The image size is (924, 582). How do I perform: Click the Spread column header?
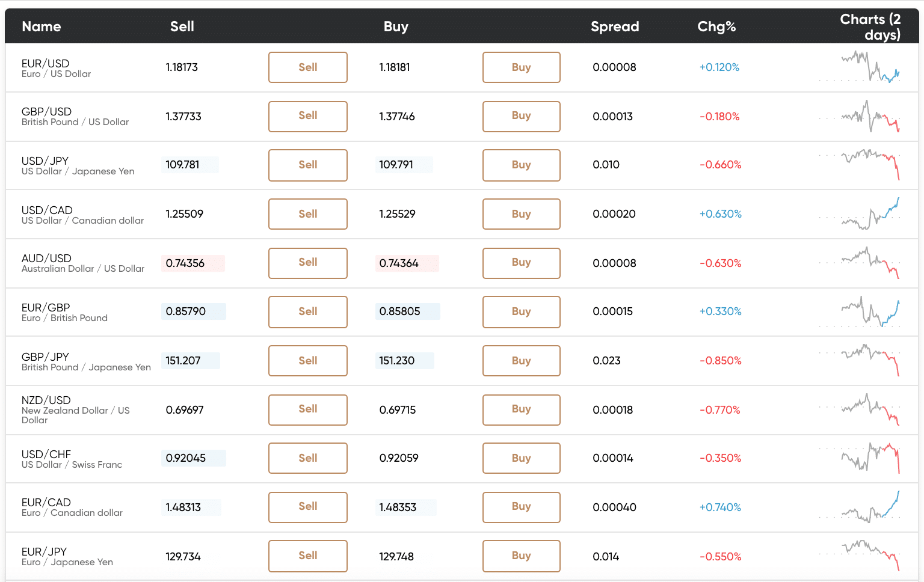(x=615, y=26)
